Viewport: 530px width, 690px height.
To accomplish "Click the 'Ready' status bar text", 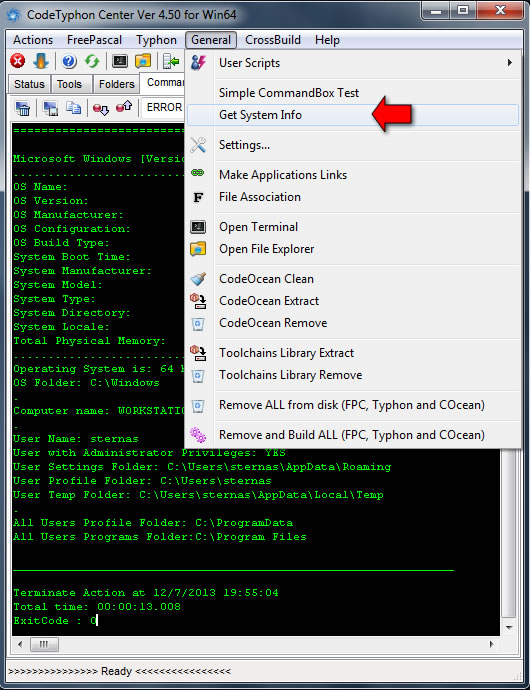I will [116, 671].
